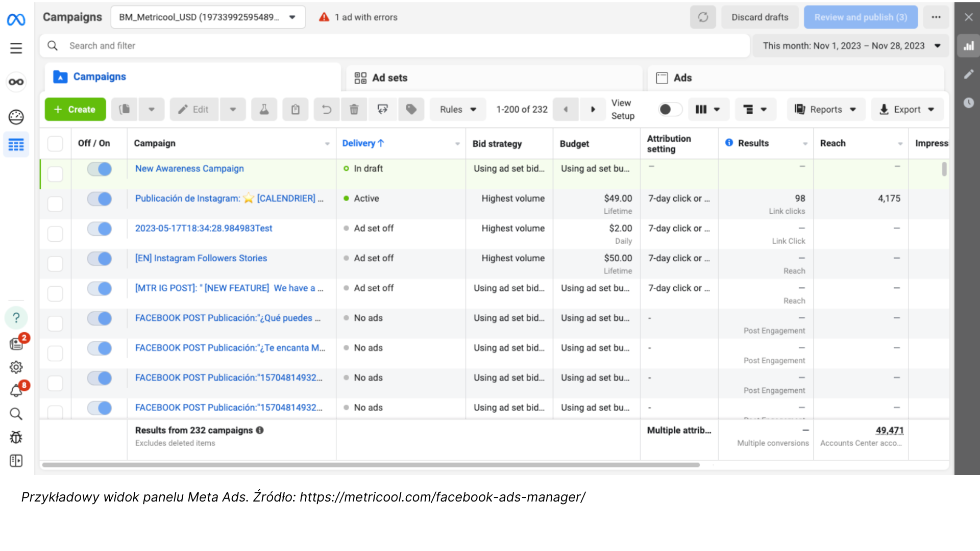Click the undo arrow icon in toolbar

pos(327,109)
